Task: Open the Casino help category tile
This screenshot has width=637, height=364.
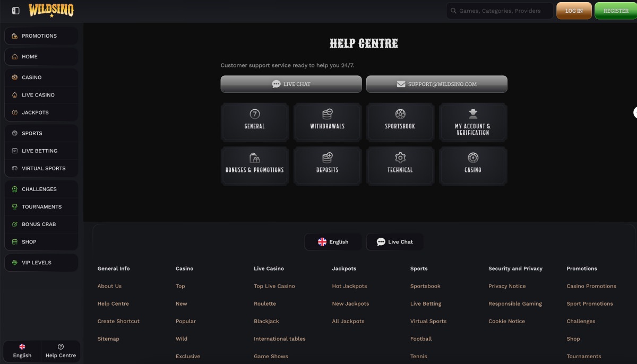Action: point(473,166)
